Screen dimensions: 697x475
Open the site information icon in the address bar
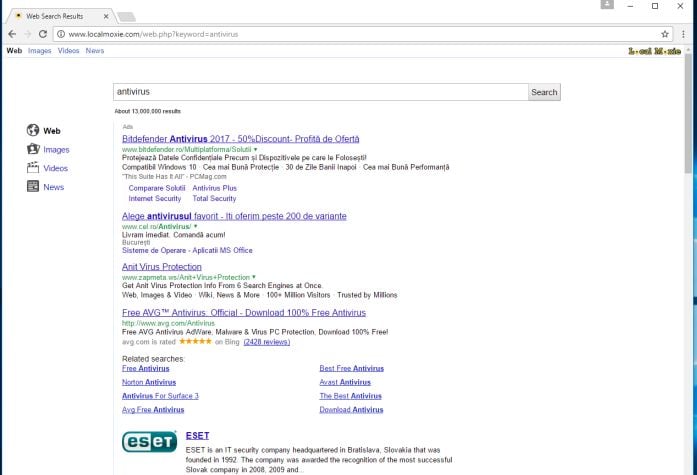[x=61, y=34]
